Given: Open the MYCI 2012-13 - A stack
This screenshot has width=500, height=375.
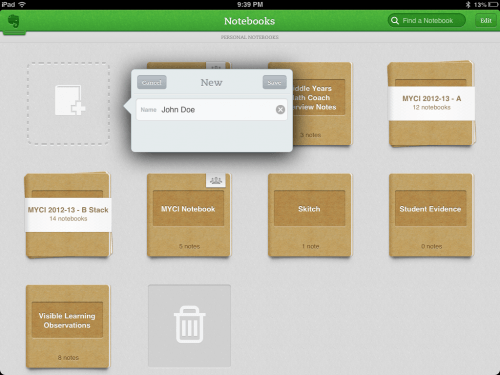Looking at the screenshot, I should tap(431, 103).
